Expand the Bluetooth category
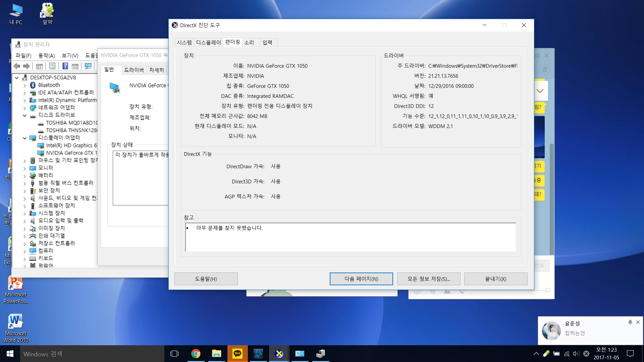This screenshot has width=644, height=362. click(24, 85)
